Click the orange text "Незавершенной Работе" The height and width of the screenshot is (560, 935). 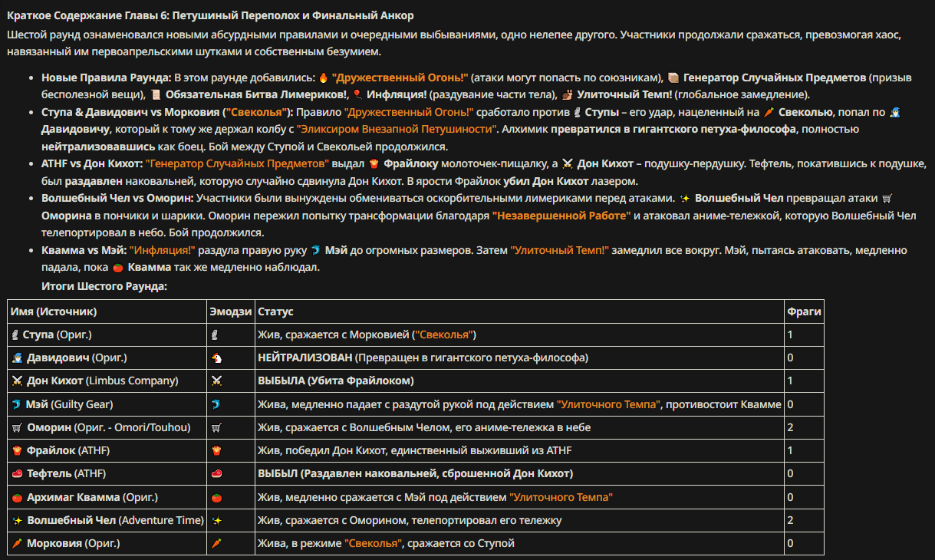(x=561, y=216)
